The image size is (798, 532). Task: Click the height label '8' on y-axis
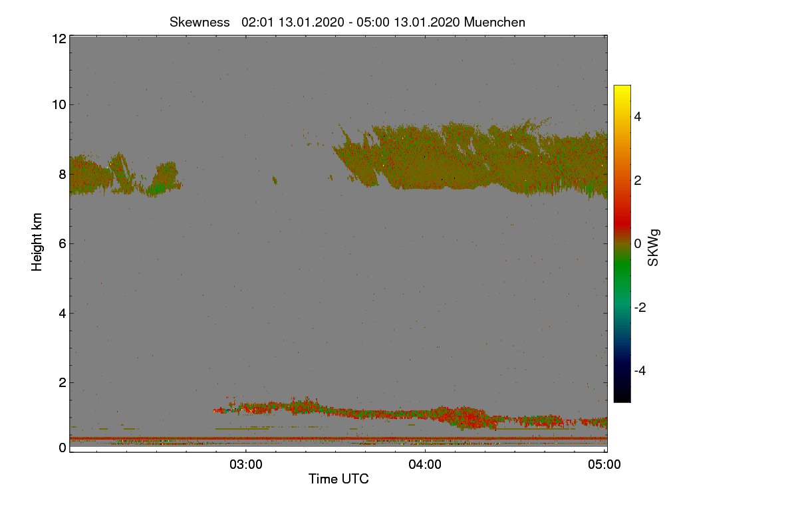click(63, 174)
